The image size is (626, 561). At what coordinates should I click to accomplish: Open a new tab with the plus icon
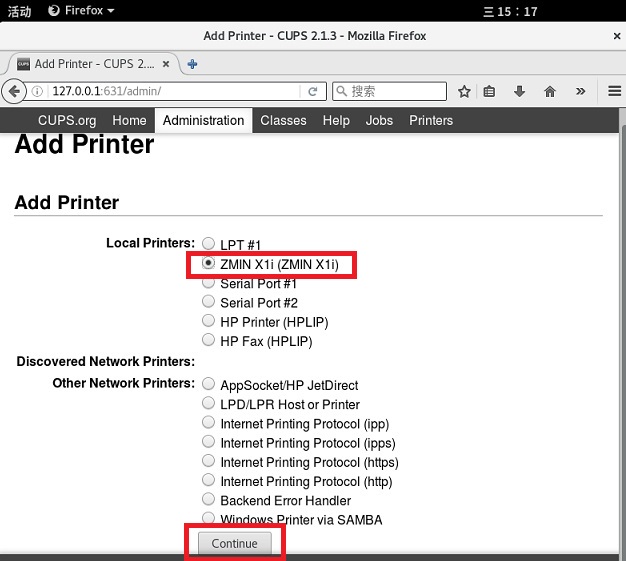(x=192, y=64)
